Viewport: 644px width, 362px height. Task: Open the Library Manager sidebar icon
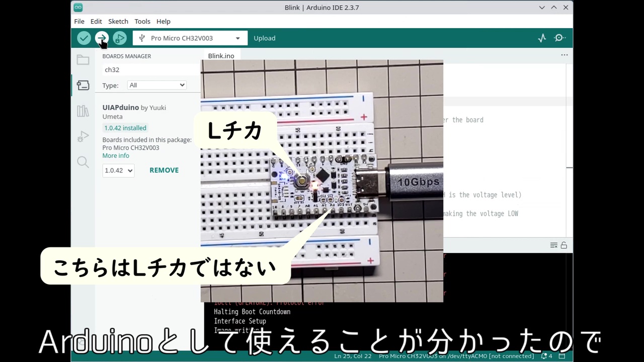83,111
